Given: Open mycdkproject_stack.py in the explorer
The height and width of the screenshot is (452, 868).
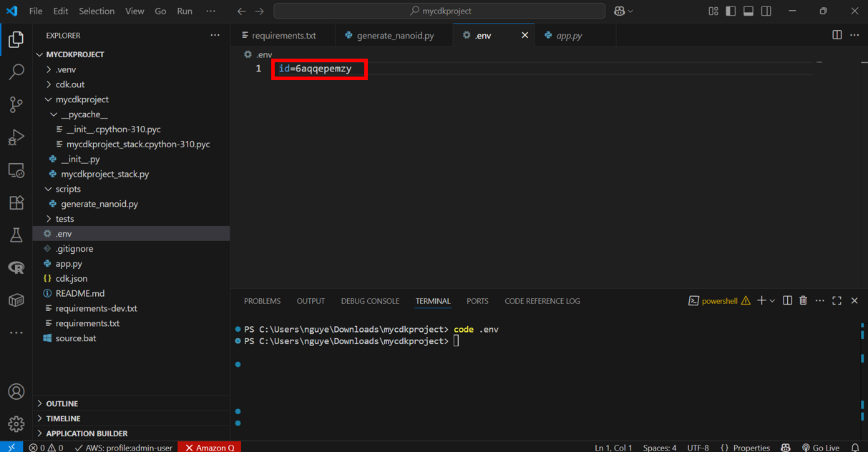Looking at the screenshot, I should point(104,174).
